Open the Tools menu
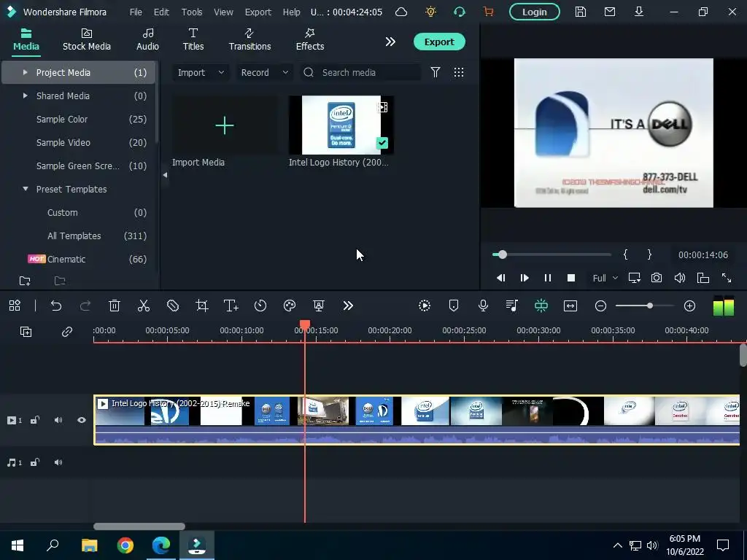 click(192, 12)
